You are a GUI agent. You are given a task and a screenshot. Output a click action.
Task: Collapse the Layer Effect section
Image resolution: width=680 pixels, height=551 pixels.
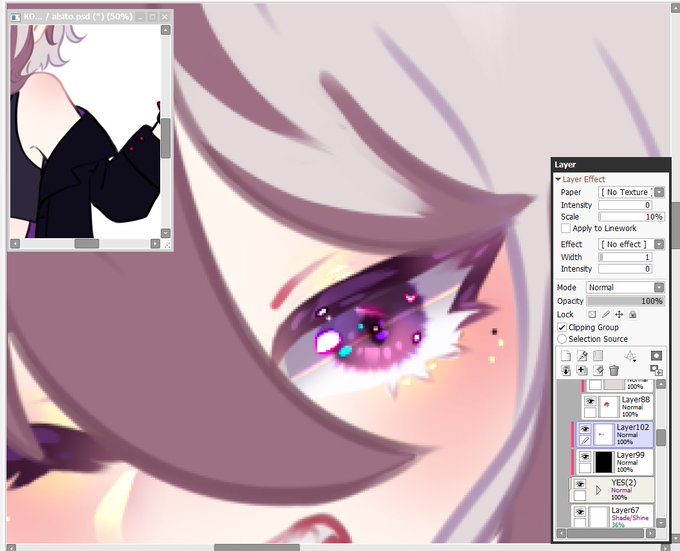[558, 179]
